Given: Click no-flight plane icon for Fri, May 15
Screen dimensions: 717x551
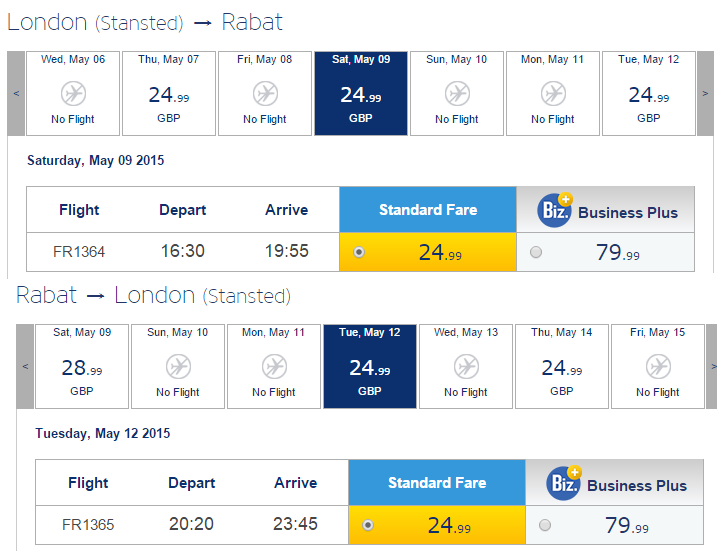Looking at the screenshot, I should point(658,367).
